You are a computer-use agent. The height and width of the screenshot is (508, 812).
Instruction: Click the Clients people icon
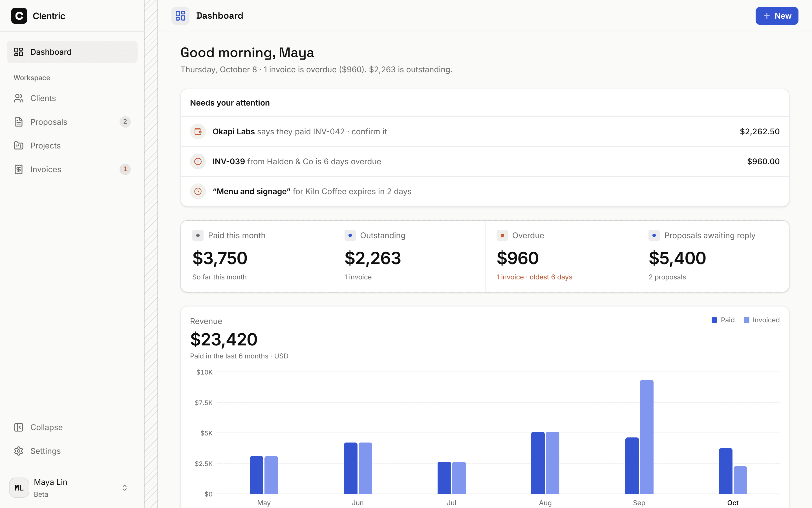click(18, 98)
